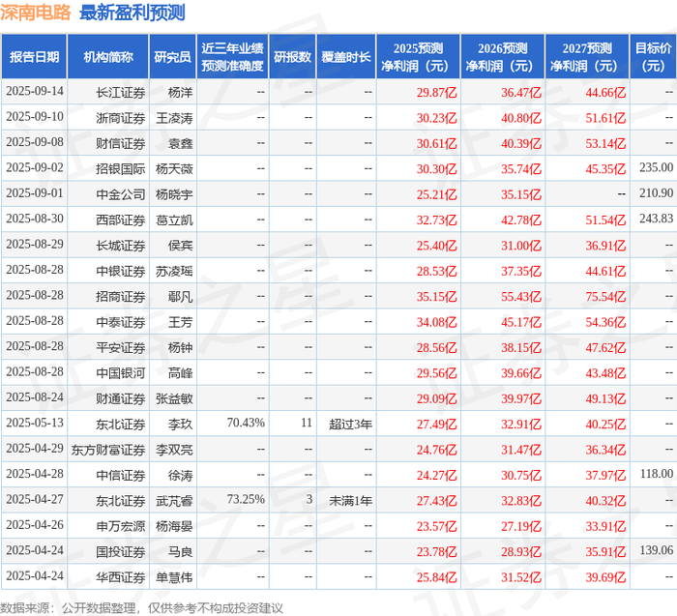Click the 38.15亿 forecast value
This screenshot has width=677, height=616.
[521, 347]
